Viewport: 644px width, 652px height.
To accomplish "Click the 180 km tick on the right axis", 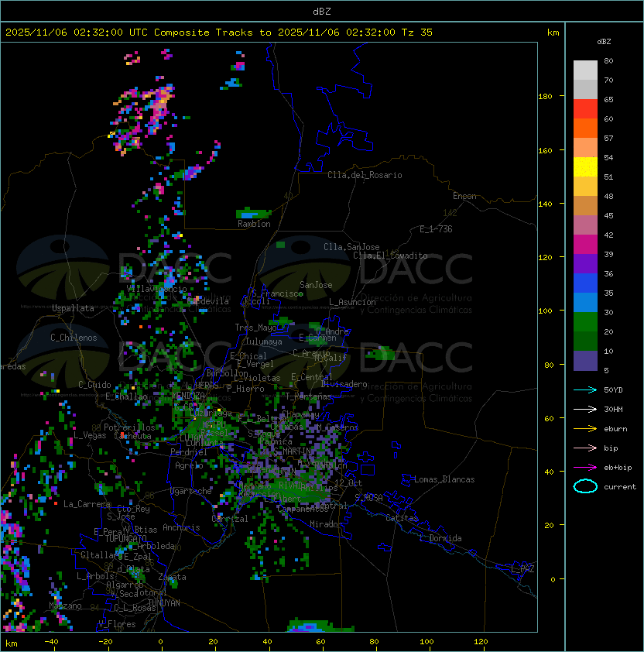I will (x=545, y=96).
